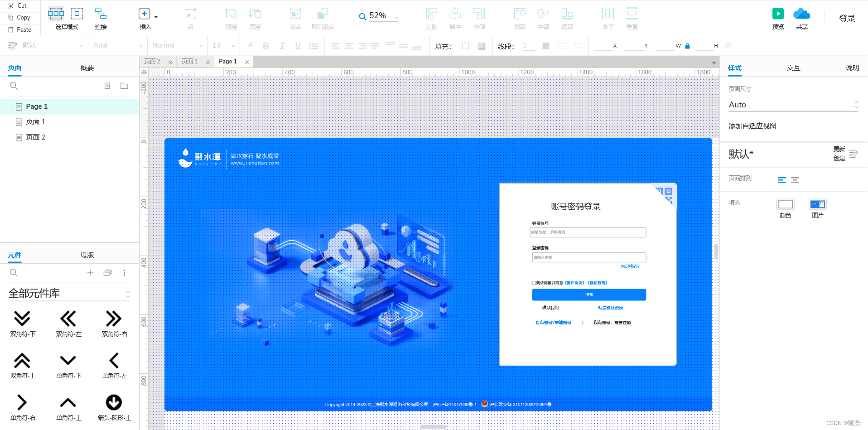868x430 pixels.
Task: Click the 底层 send to back icon
Action: 255,14
